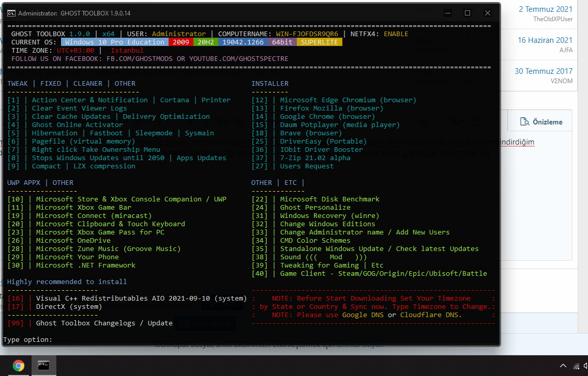Click option [28] Microsoft Zune Music
Screen dimensions: 588x376
(x=94, y=248)
